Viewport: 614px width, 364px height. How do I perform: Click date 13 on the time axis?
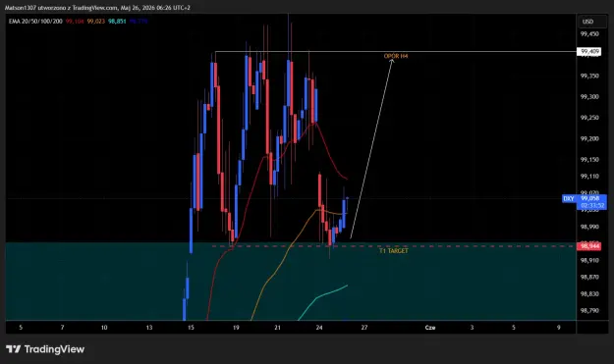click(x=149, y=328)
